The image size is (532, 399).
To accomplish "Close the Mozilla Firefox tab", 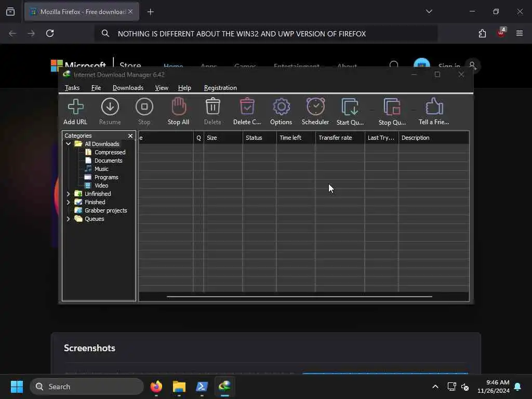I will tap(130, 11).
